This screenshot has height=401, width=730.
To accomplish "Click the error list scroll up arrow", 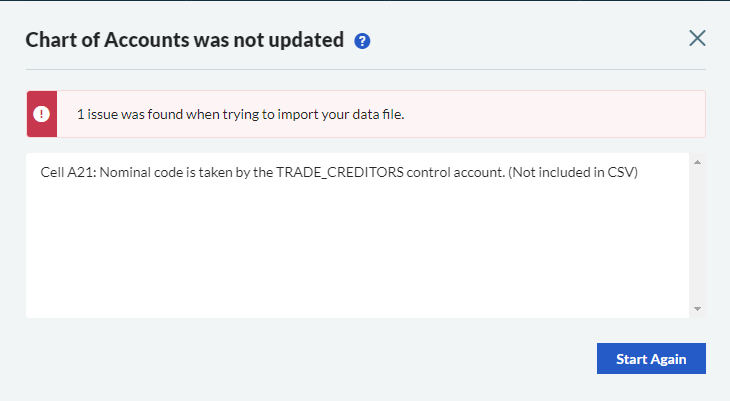I will pos(697,162).
